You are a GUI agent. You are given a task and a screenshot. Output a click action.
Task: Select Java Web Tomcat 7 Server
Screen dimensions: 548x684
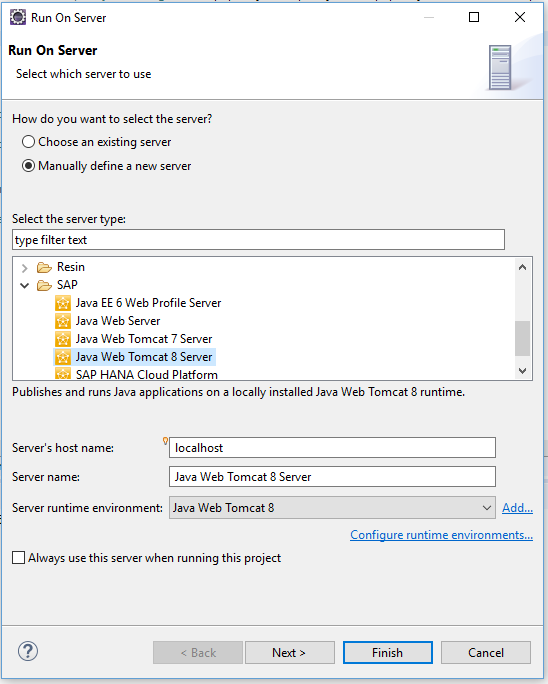144,339
